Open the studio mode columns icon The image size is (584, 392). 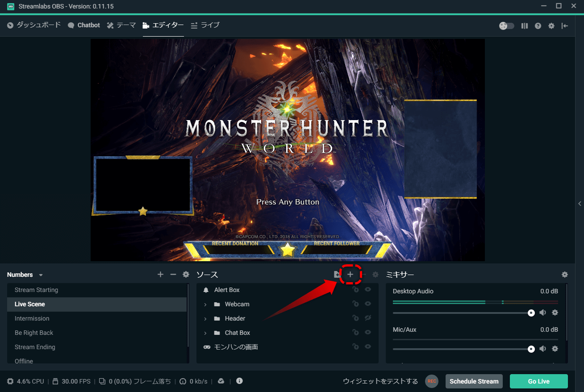click(x=525, y=26)
